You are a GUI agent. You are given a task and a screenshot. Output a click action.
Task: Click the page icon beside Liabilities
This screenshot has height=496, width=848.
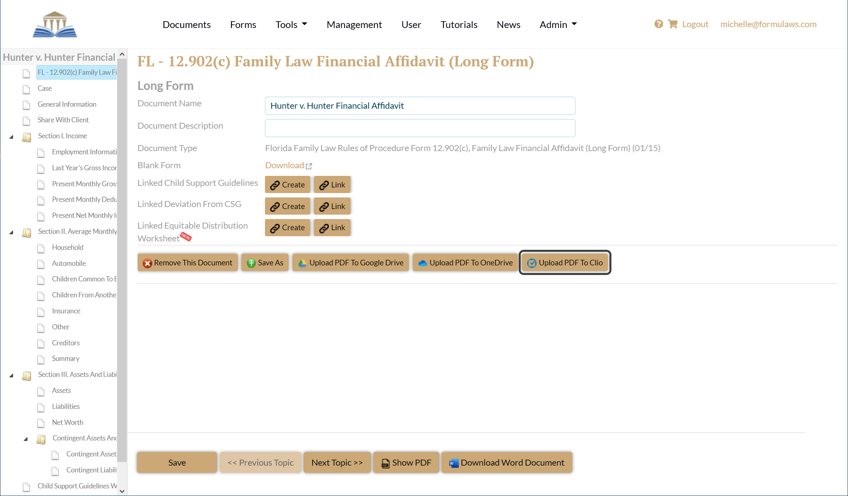tap(41, 407)
